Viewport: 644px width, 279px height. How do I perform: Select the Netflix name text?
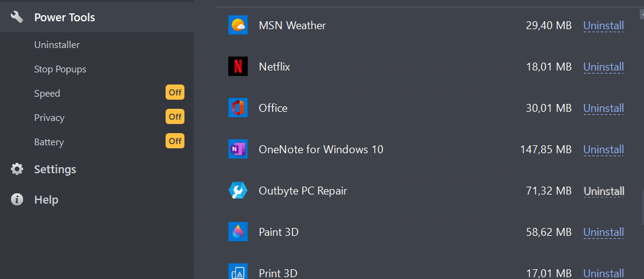pos(275,67)
